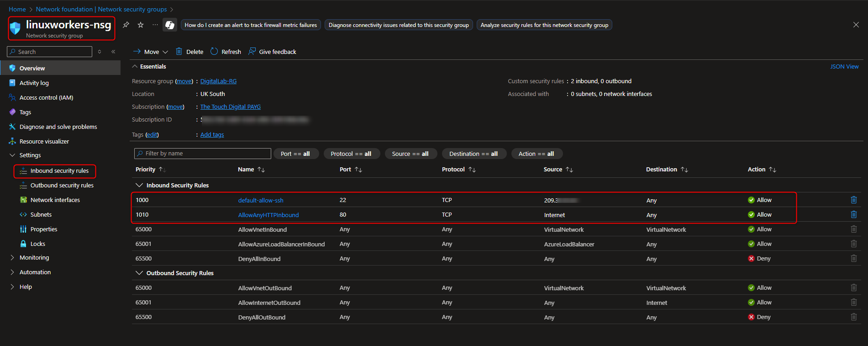Collapse the Outbound Security Rules group
The image size is (868, 346).
139,273
